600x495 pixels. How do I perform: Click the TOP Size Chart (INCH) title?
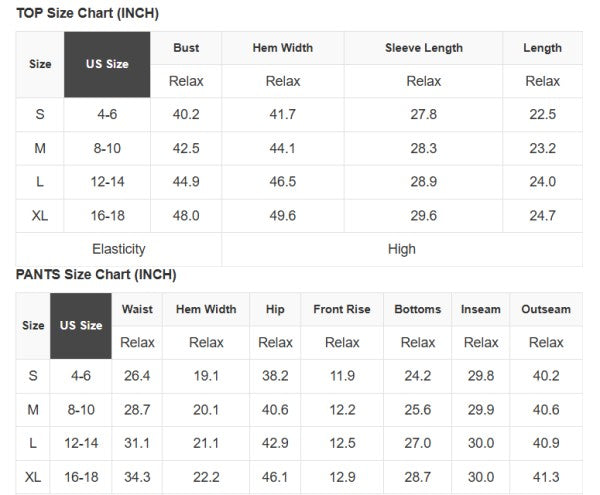pyautogui.click(x=87, y=13)
